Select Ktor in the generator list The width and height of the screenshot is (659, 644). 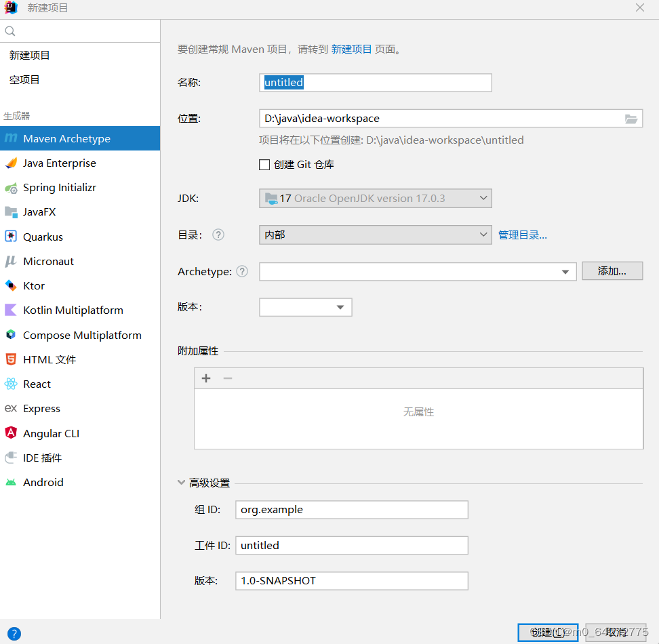point(80,285)
